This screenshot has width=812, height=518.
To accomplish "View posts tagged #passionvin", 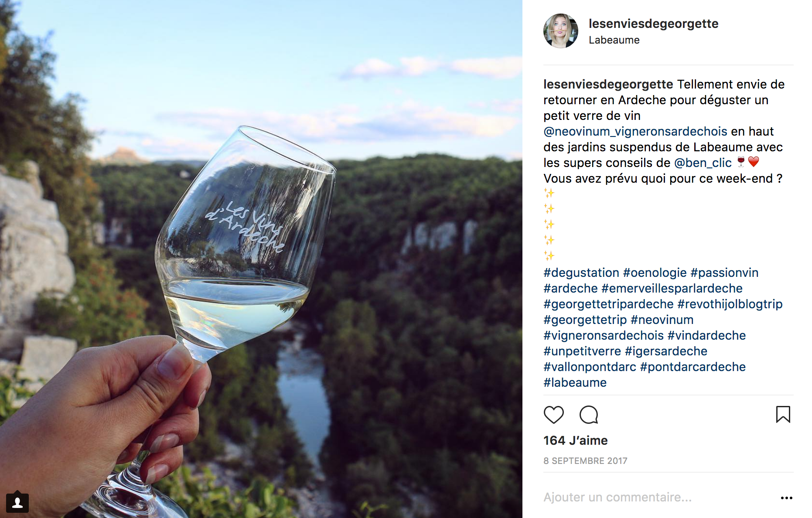I will [724, 273].
